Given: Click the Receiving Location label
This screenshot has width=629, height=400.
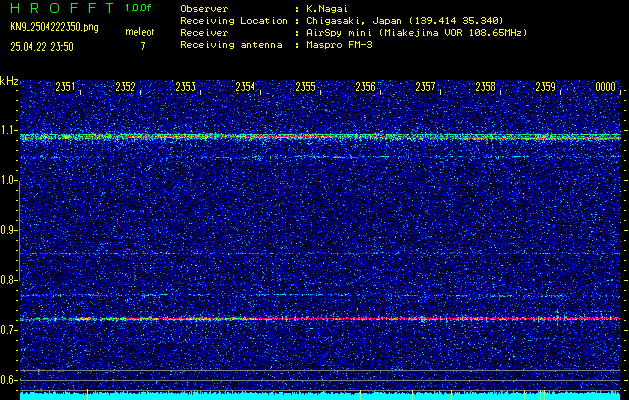Looking at the screenshot, I should tap(234, 21).
